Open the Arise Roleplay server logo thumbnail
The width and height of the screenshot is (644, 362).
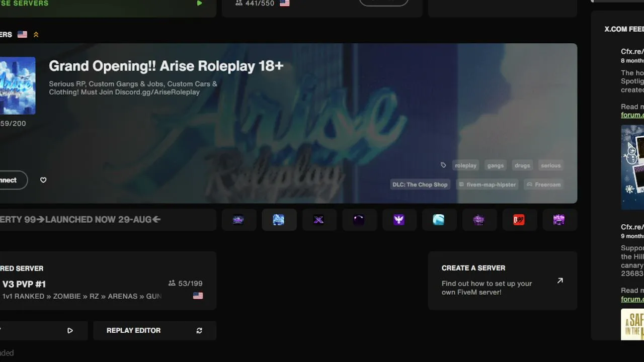(18, 85)
